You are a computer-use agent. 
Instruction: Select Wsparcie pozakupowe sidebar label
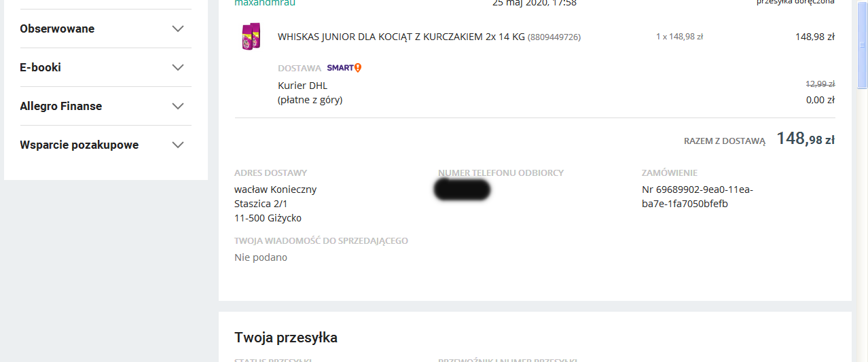pyautogui.click(x=79, y=145)
